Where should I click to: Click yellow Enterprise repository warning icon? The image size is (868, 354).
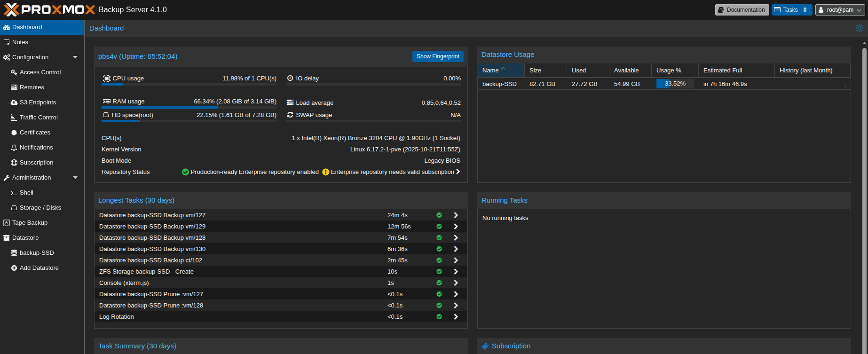pos(325,172)
